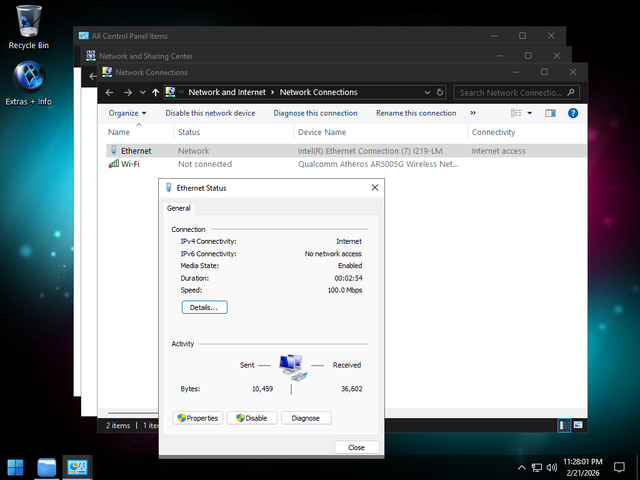The image size is (640, 480).
Task: Select the Wi-Fi adapter icon
Action: point(114,164)
